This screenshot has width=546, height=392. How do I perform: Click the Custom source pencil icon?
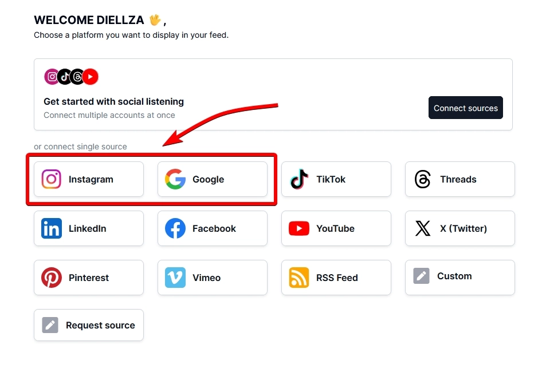tap(422, 278)
